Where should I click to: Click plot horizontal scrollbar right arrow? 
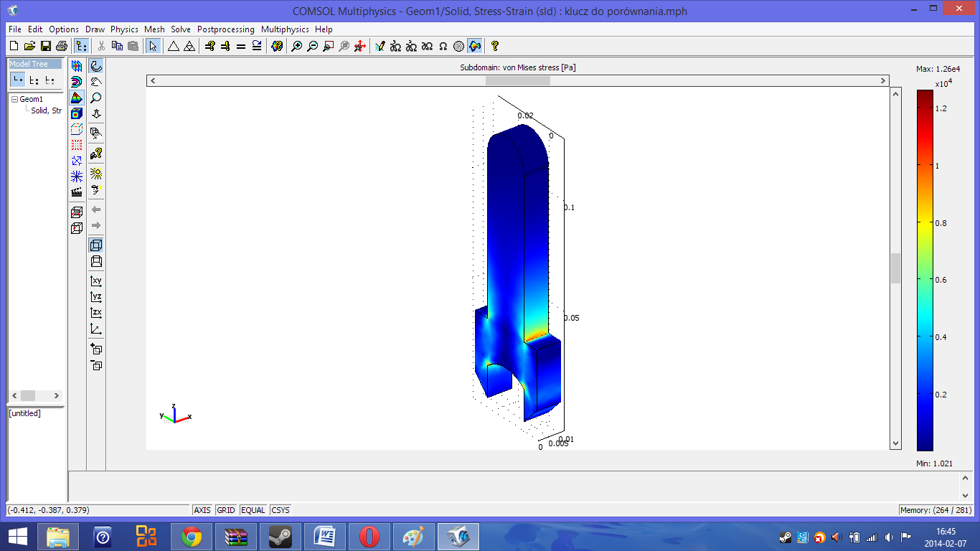tap(884, 81)
